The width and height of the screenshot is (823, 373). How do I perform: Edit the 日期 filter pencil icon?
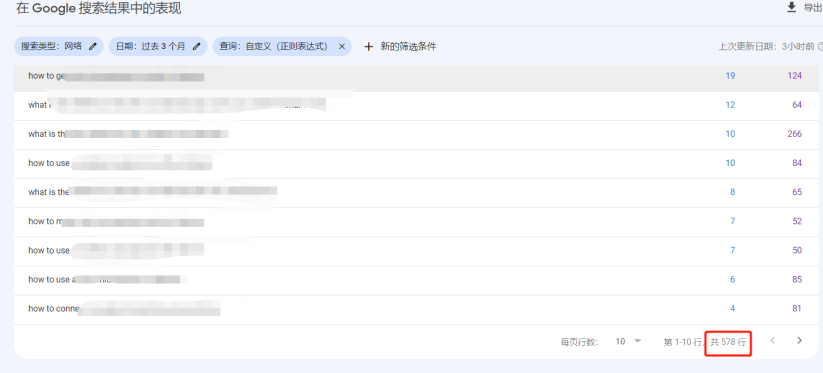[197, 46]
